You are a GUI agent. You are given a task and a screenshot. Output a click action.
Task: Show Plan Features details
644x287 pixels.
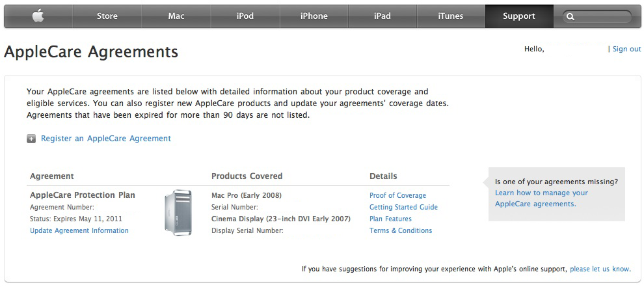390,219
